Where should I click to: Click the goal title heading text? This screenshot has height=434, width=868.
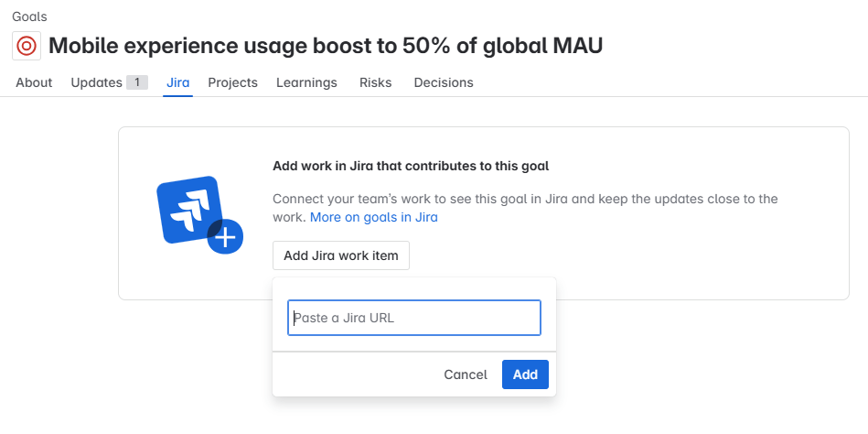[x=326, y=45]
